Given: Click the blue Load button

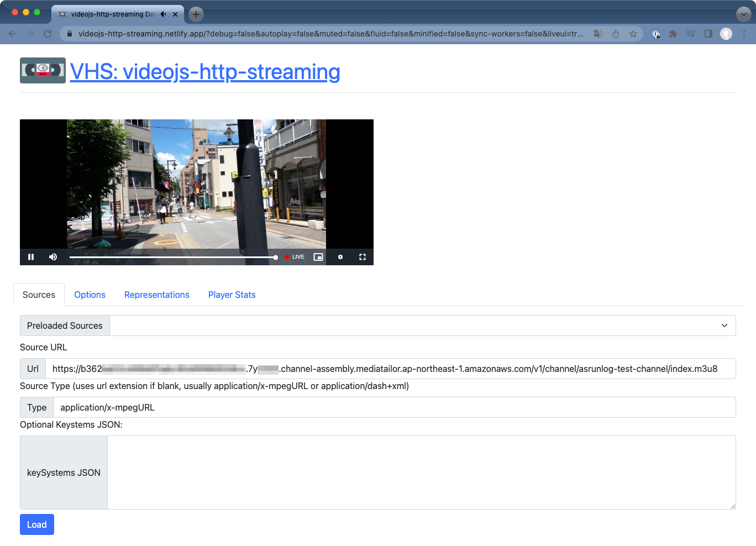Looking at the screenshot, I should pos(37,524).
